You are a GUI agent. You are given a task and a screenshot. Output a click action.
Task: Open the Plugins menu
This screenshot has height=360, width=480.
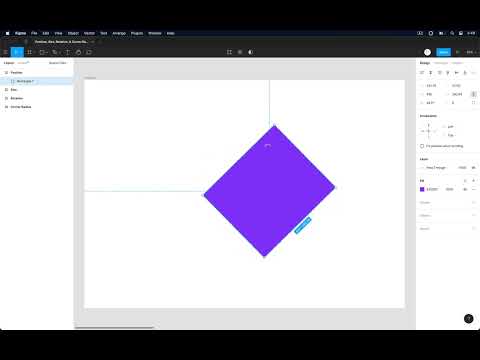(137, 33)
